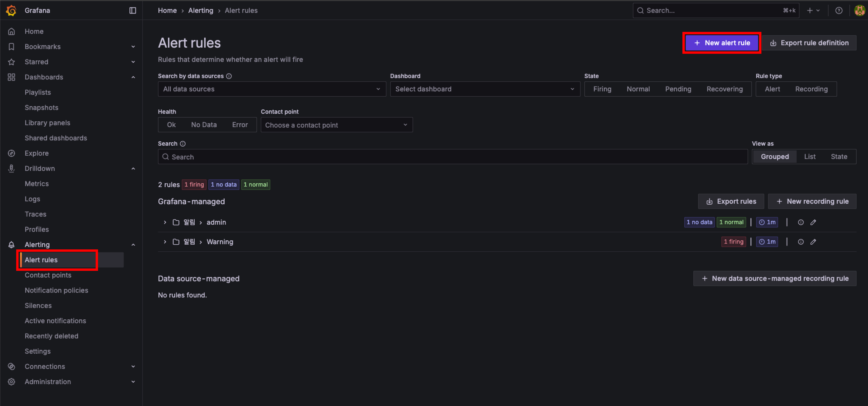
Task: Open the help question mark icon
Action: tap(839, 10)
